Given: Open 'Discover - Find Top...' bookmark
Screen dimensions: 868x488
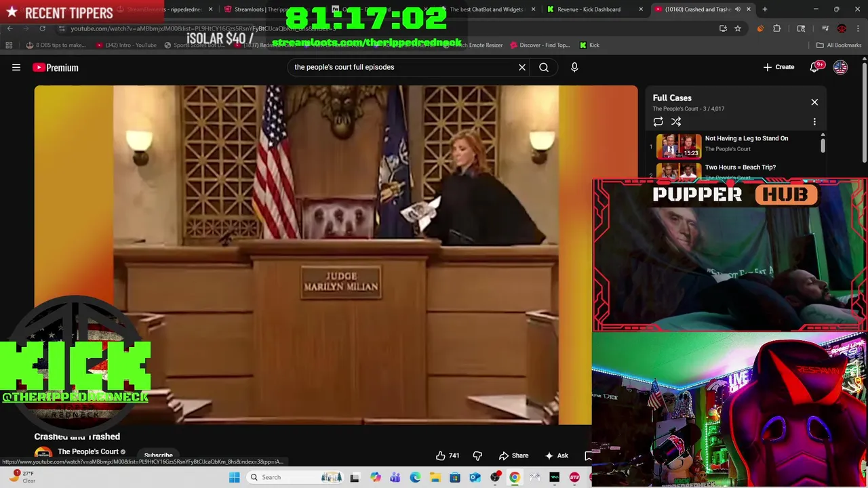Looking at the screenshot, I should [540, 45].
